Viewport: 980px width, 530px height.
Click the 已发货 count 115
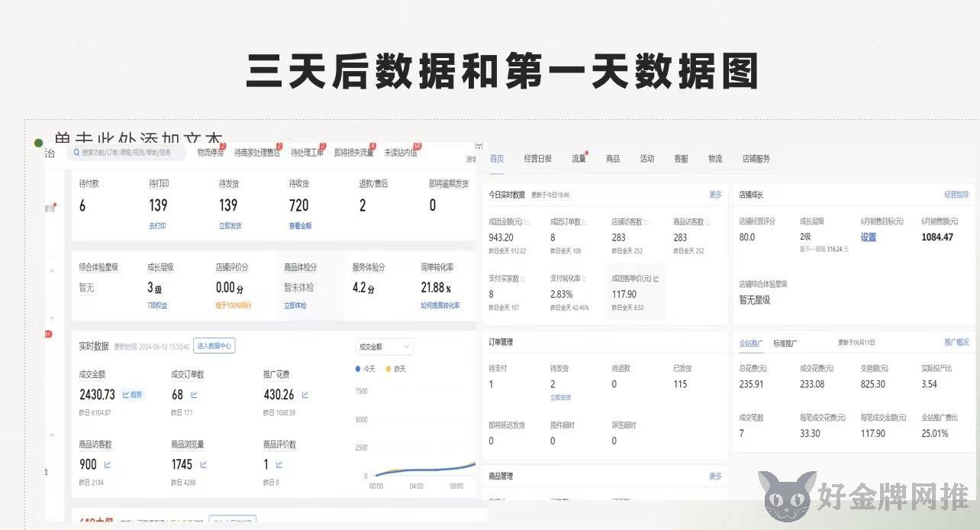point(681,384)
